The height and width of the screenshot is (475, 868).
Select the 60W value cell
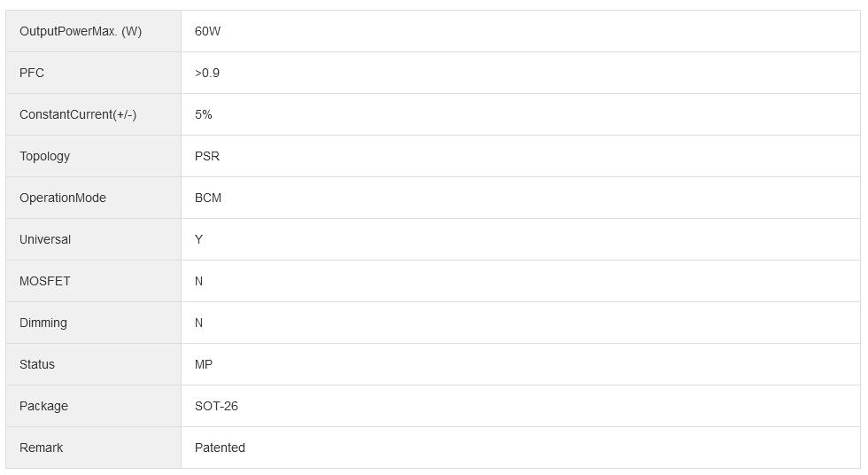tap(207, 31)
